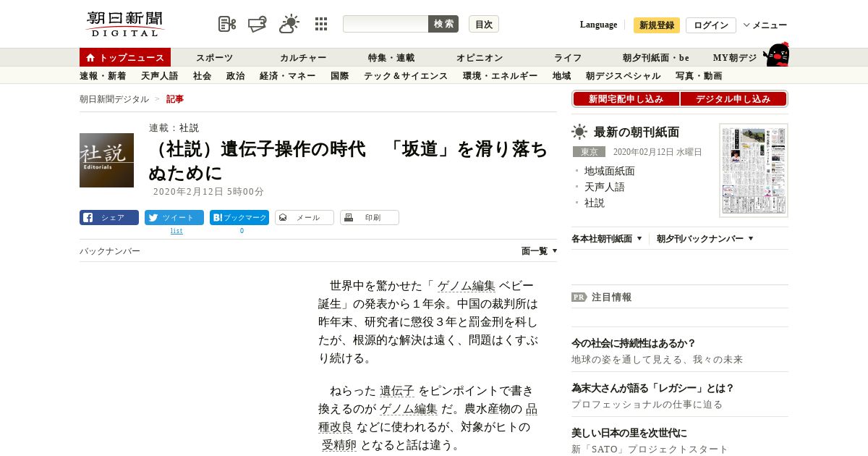Select the カルチャー tab

tap(303, 58)
